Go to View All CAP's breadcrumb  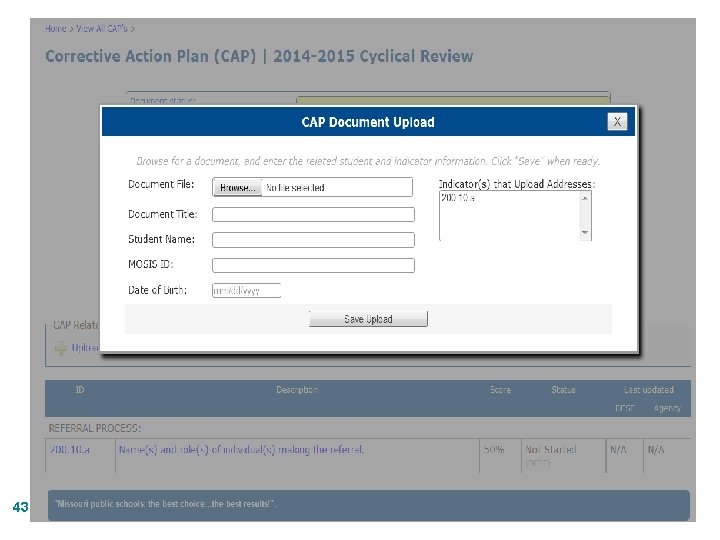click(x=101, y=28)
